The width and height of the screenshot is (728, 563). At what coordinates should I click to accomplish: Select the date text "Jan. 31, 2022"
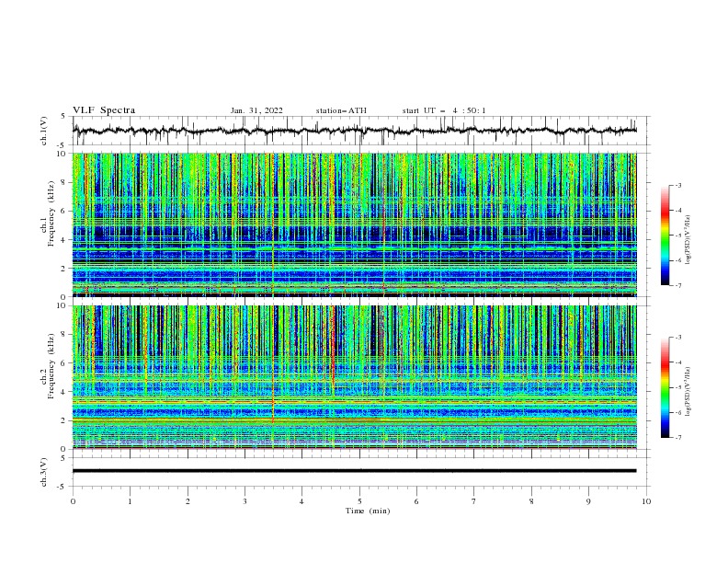[x=256, y=110]
